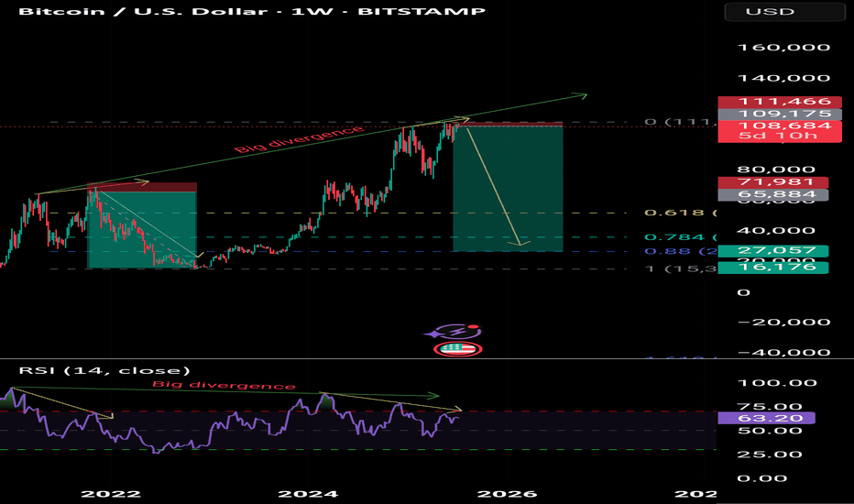Select the 109,175 gray price label
This screenshot has height=504, width=854.
pyautogui.click(x=780, y=114)
